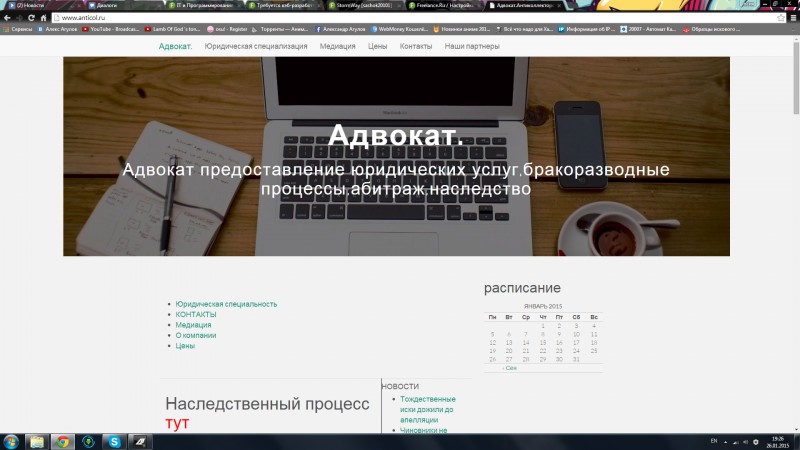Open the Медиация nav item
Viewport: 800px width, 450px height.
(337, 46)
